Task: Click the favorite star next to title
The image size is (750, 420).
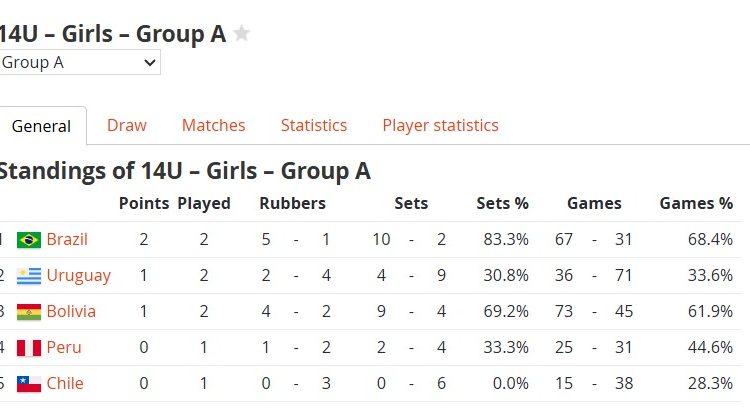Action: [x=242, y=33]
